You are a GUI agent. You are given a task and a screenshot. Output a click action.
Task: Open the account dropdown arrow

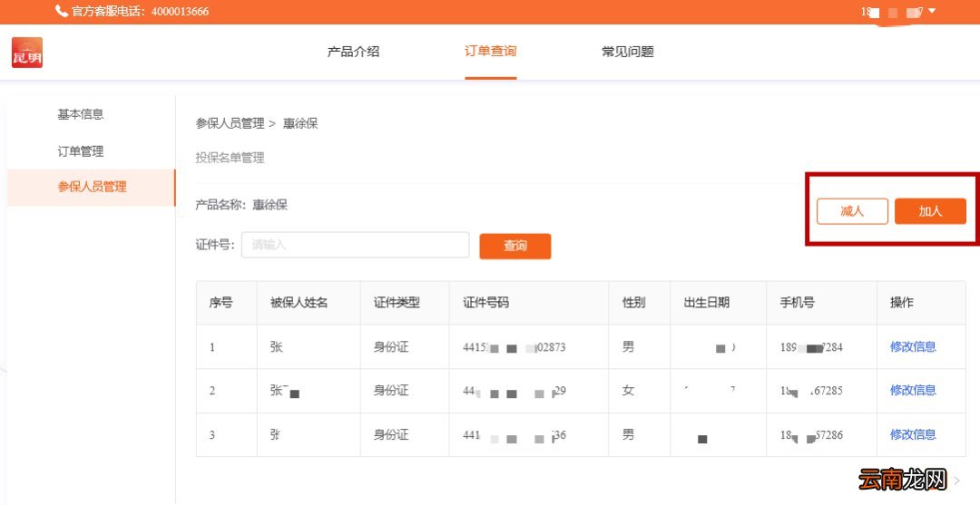[x=932, y=11]
